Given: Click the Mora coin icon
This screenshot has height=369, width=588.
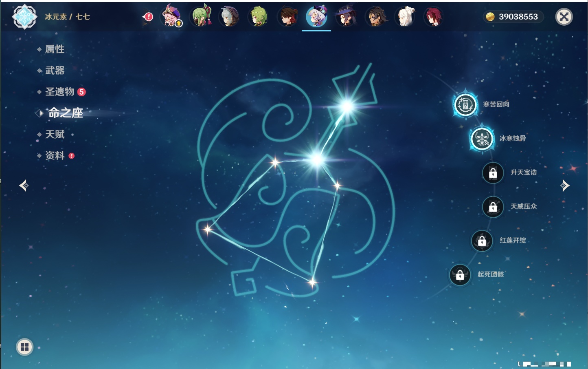Looking at the screenshot, I should (x=490, y=17).
